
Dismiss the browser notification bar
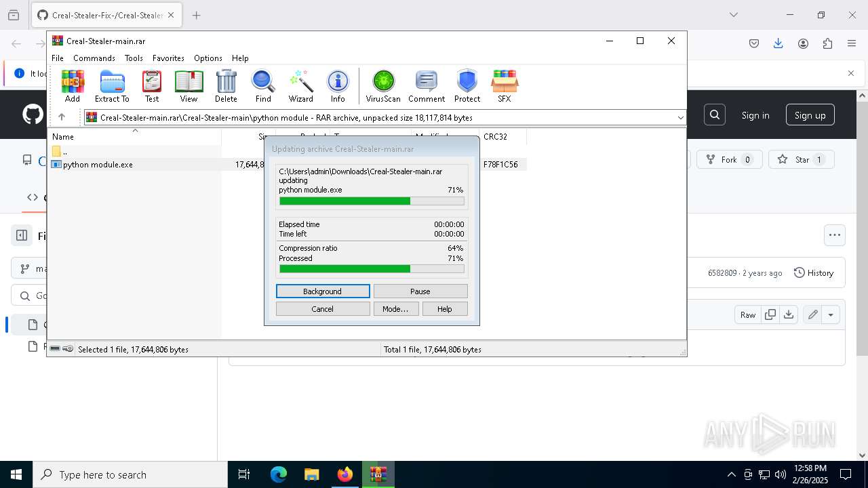point(851,73)
